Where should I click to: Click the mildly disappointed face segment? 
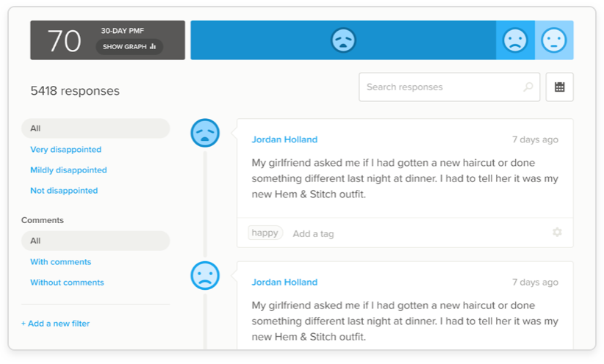click(515, 40)
